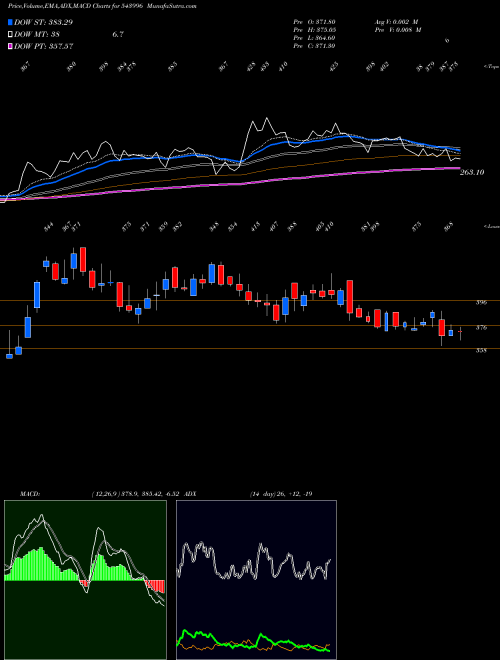Viewport: 500px width, 660px height.
Task: Click the white DOW MT legend swatch
Action: (11, 35)
